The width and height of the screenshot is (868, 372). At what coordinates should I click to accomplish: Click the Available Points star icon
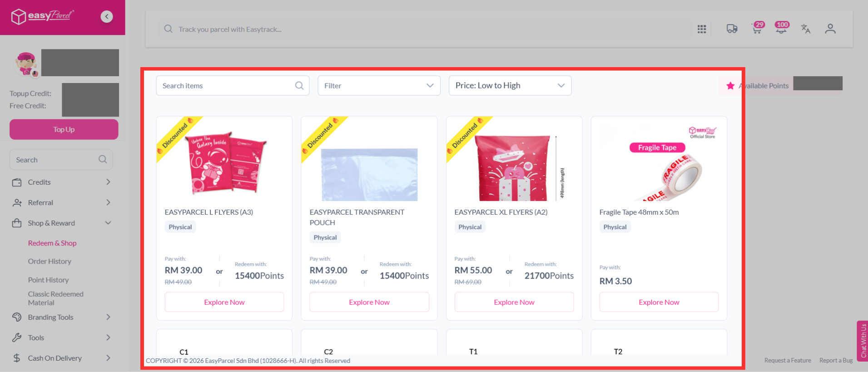pyautogui.click(x=730, y=86)
